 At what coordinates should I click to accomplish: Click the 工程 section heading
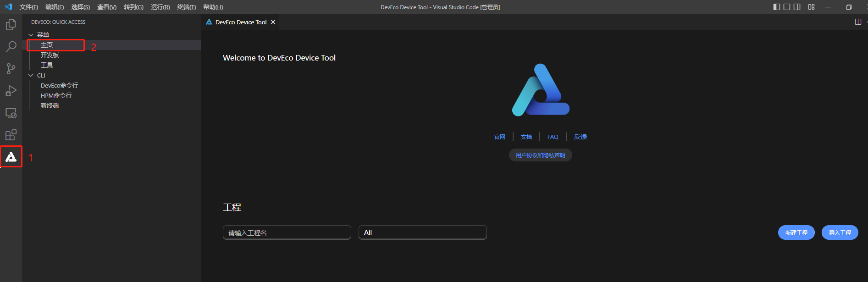tap(232, 207)
